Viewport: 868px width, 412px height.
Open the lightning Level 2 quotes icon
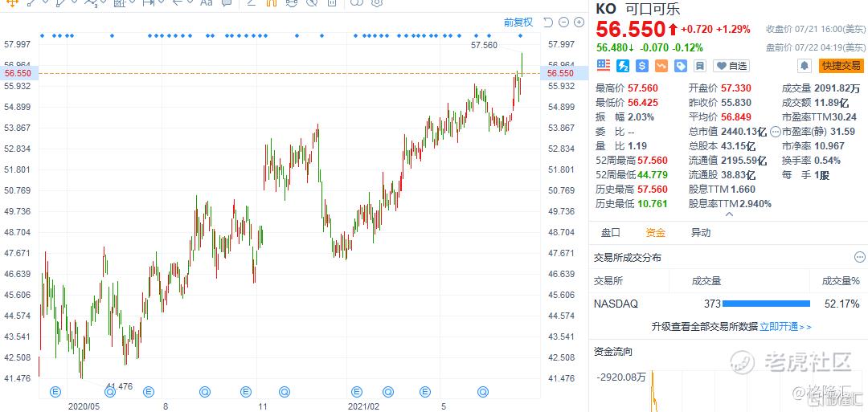[x=624, y=66]
